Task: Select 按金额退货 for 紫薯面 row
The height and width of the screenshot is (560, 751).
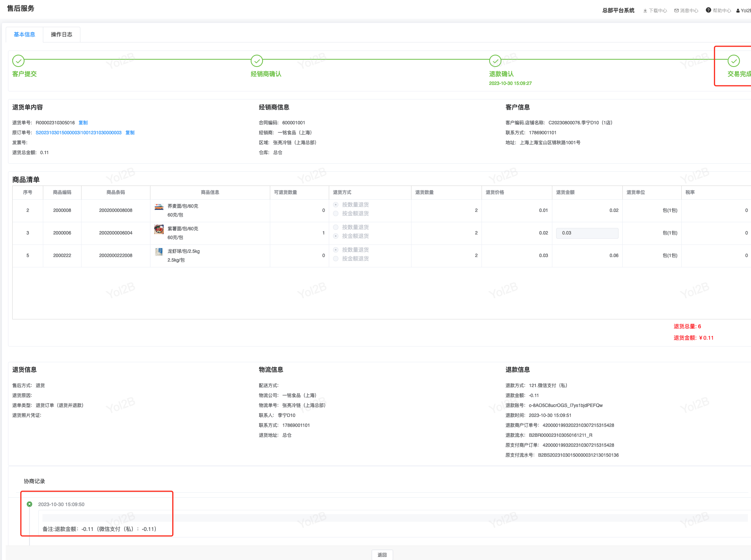Action: 336,236
